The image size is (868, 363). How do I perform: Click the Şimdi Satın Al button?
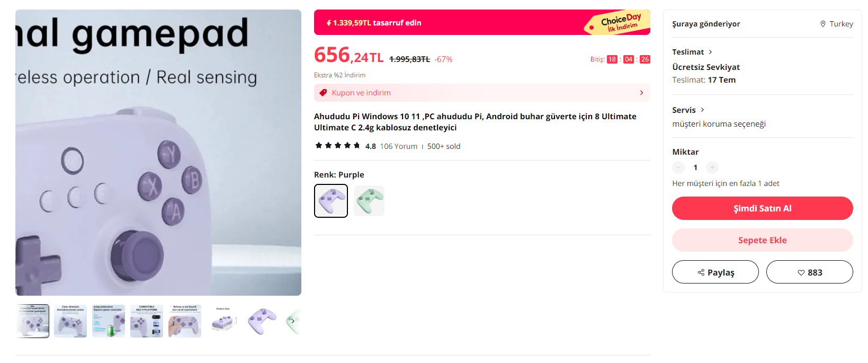coord(762,208)
